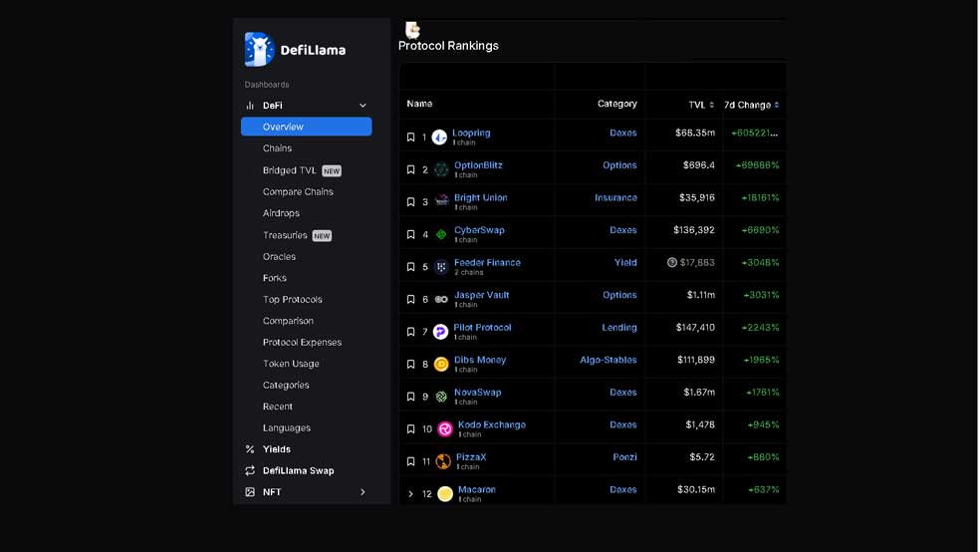Viewport: 980px width, 552px height.
Task: Bookmark the Jasper Vault protocol
Action: 410,300
